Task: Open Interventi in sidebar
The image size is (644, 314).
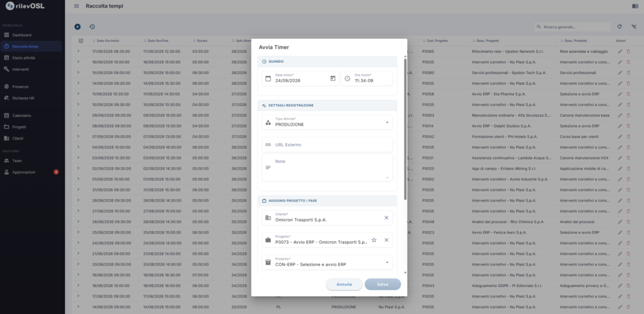Action: pos(31,69)
